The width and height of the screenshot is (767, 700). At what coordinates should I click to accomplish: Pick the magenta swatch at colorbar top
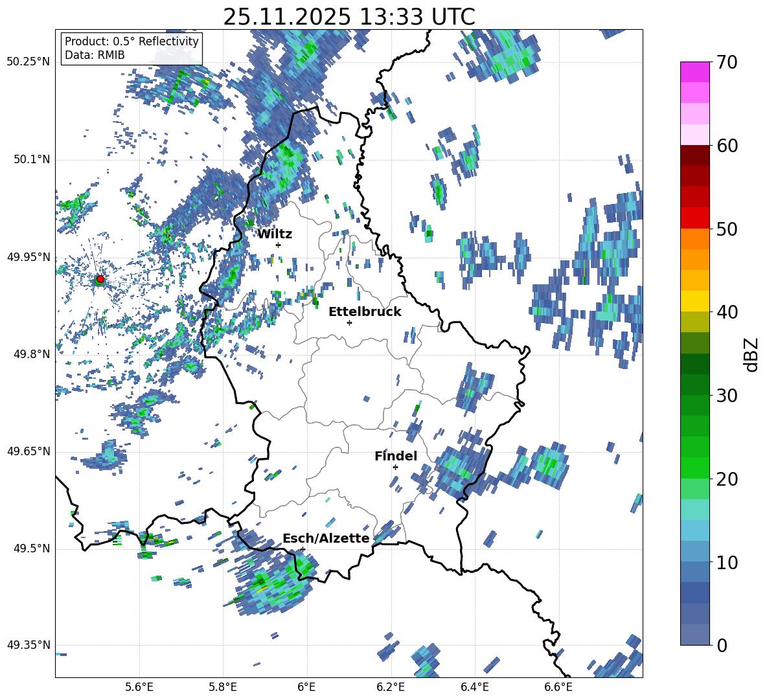[694, 73]
